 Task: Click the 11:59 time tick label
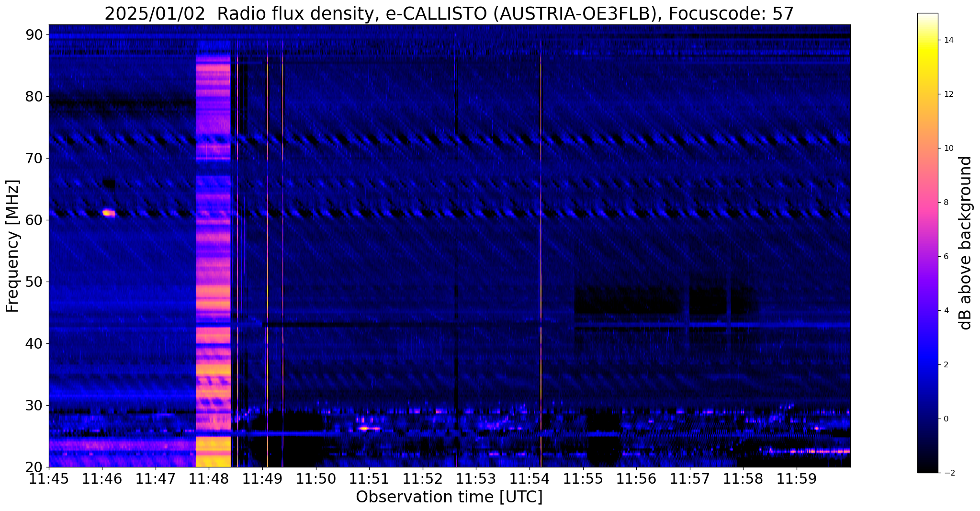pos(797,478)
